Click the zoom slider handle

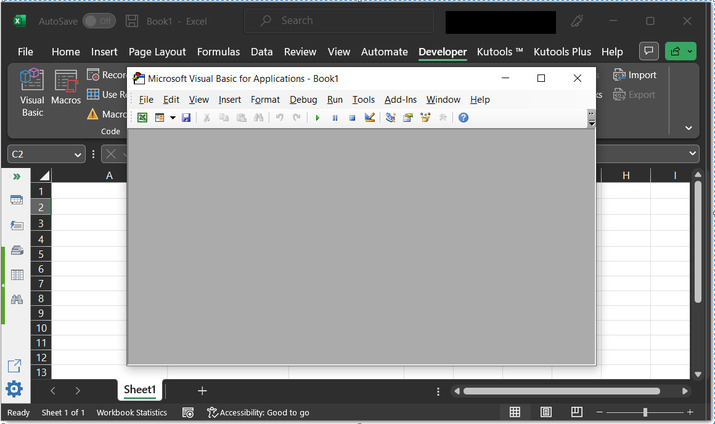point(645,412)
